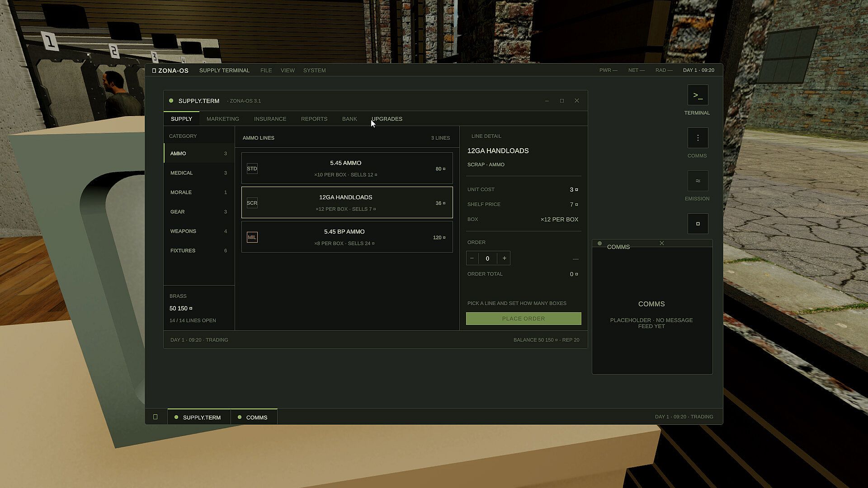Minimize the SUPPLY.TERM window
Viewport: 868px width, 488px height.
coord(547,101)
